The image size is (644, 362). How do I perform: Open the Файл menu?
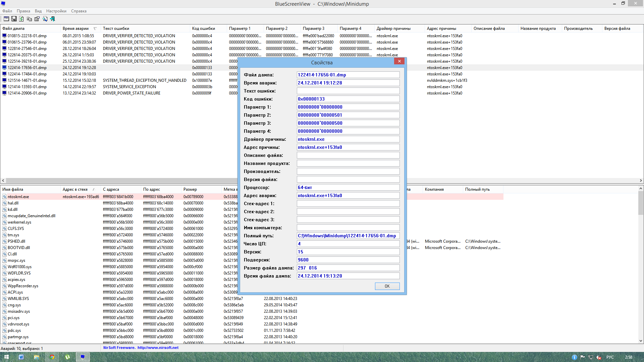[x=7, y=11]
